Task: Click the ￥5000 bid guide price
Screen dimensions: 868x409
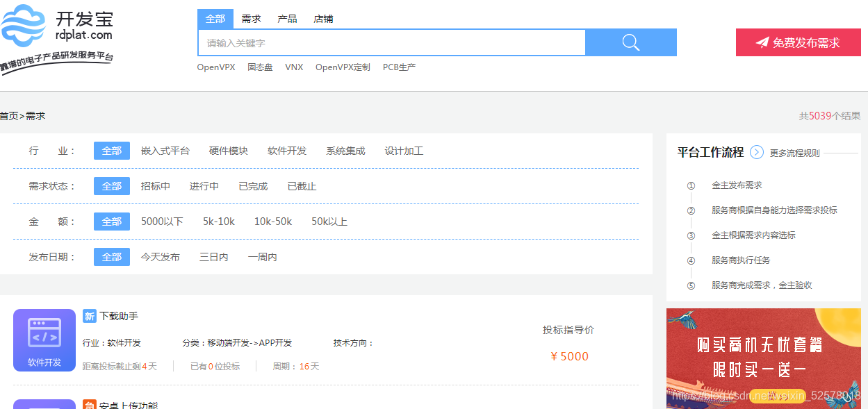Action: click(569, 356)
